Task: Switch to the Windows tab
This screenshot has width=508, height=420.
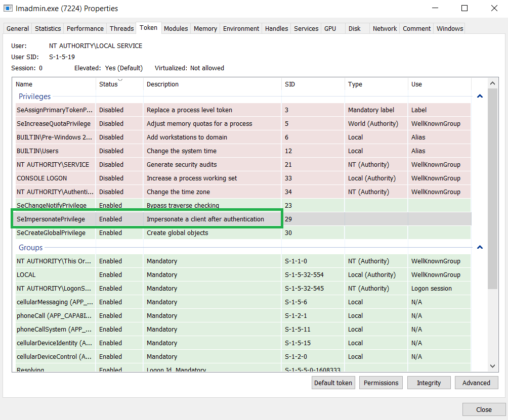Action: point(450,28)
